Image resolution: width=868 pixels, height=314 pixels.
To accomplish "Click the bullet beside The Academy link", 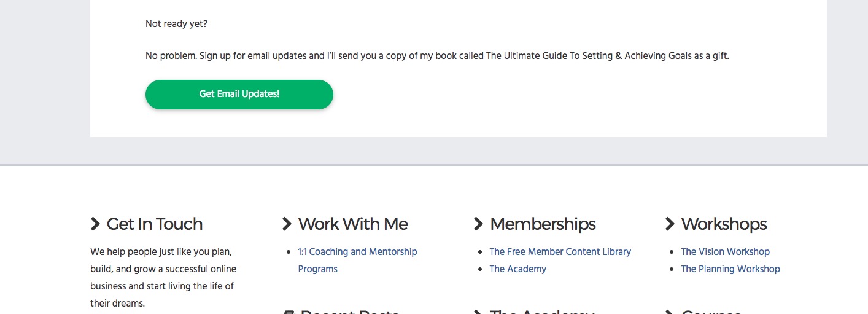I will point(481,269).
